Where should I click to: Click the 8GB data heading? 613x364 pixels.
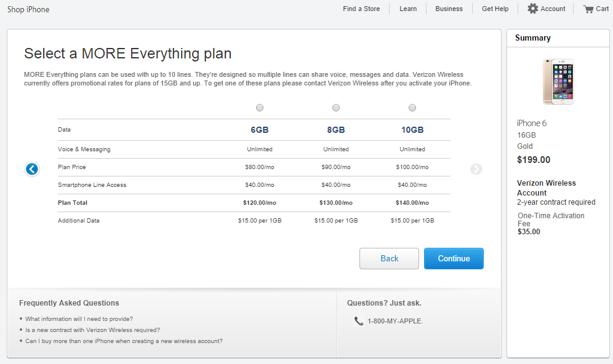(x=336, y=130)
